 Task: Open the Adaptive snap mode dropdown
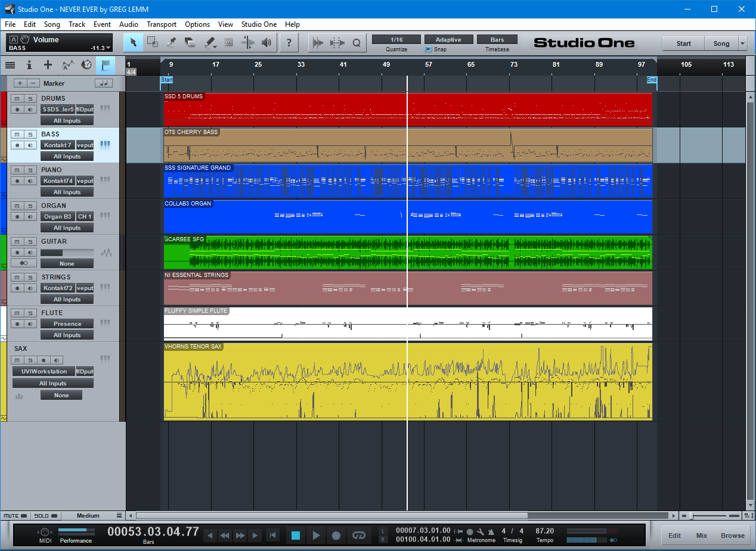[448, 40]
